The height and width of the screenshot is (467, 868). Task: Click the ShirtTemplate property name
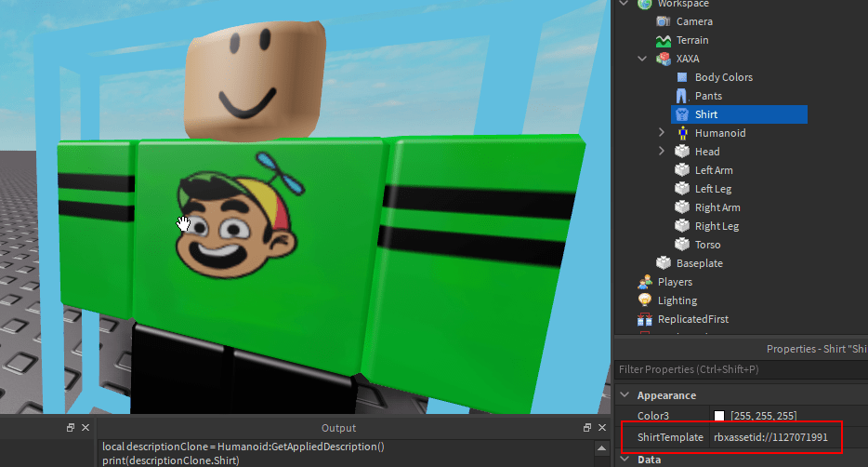coord(670,437)
